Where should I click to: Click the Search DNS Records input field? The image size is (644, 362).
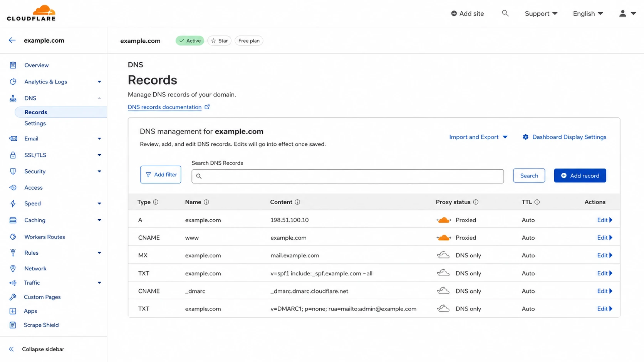[347, 176]
